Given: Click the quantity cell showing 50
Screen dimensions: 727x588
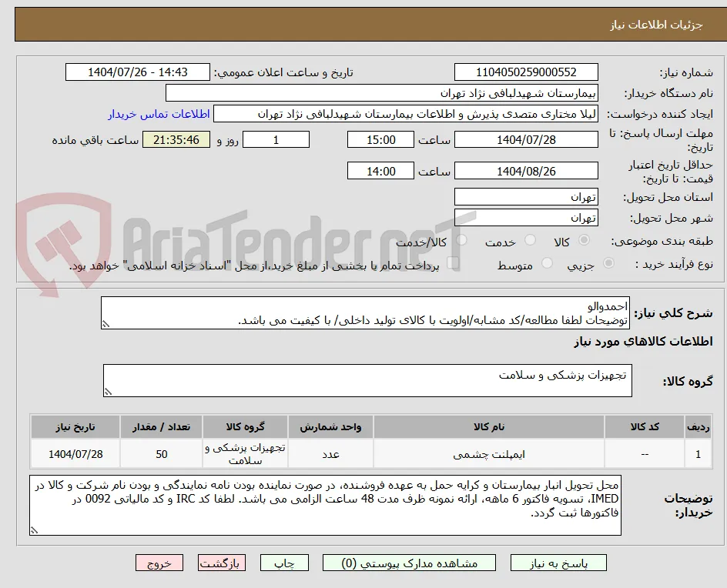Looking at the screenshot, I should pyautogui.click(x=162, y=454).
